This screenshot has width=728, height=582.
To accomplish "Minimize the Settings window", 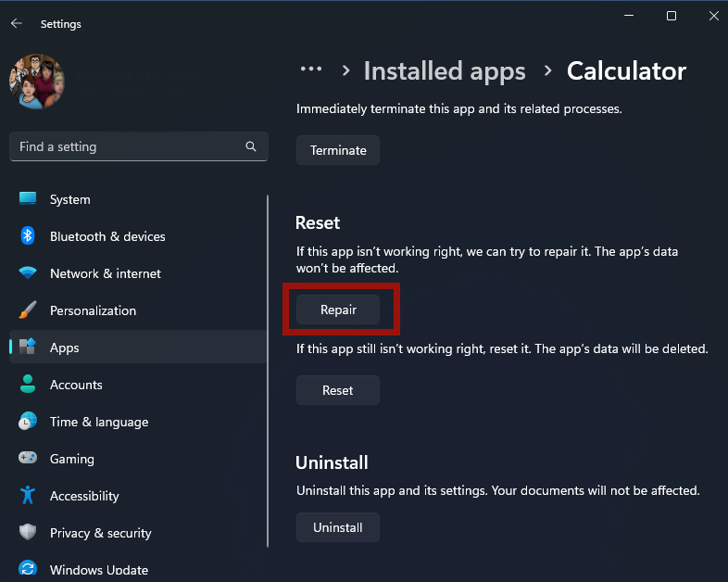I will point(629,16).
